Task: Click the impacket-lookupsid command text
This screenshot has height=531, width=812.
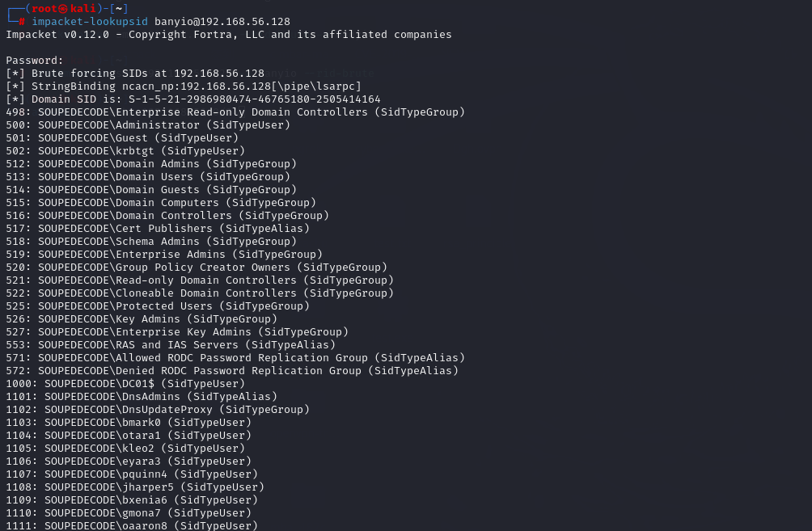Action: [90, 22]
